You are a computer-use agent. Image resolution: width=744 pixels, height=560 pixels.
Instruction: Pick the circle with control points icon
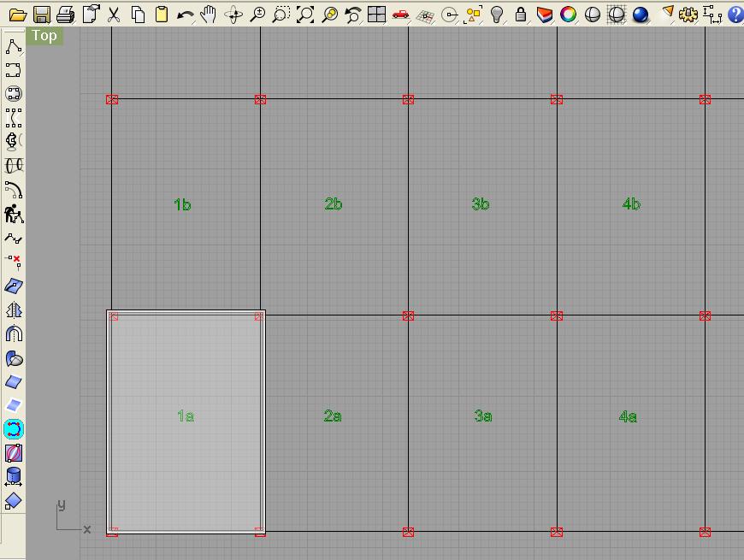pos(14,94)
